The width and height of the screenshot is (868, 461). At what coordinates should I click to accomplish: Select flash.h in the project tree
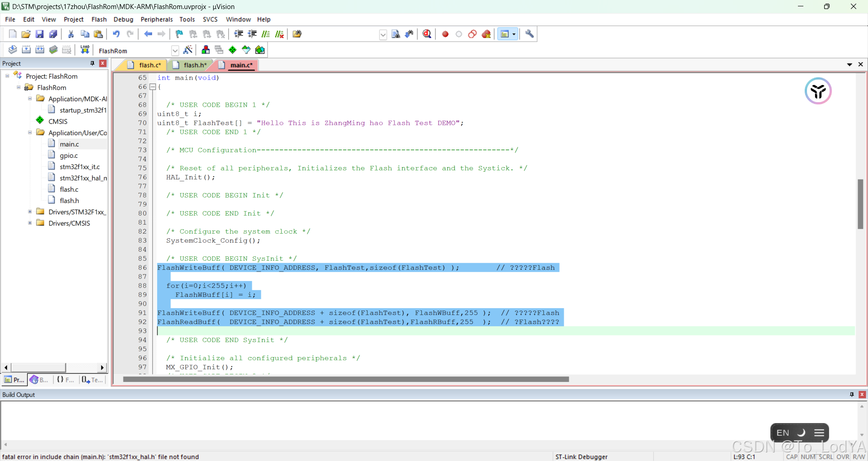(x=69, y=201)
